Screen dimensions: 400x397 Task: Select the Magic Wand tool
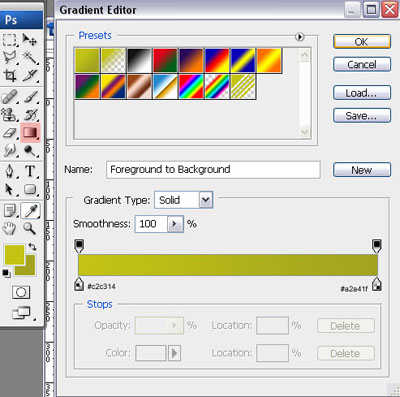(30, 57)
